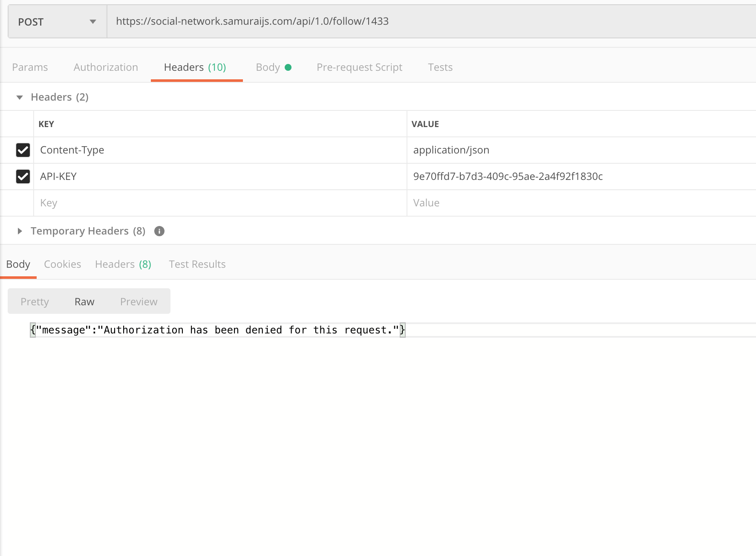Show the response Cookies tab
756x556 pixels.
(63, 264)
